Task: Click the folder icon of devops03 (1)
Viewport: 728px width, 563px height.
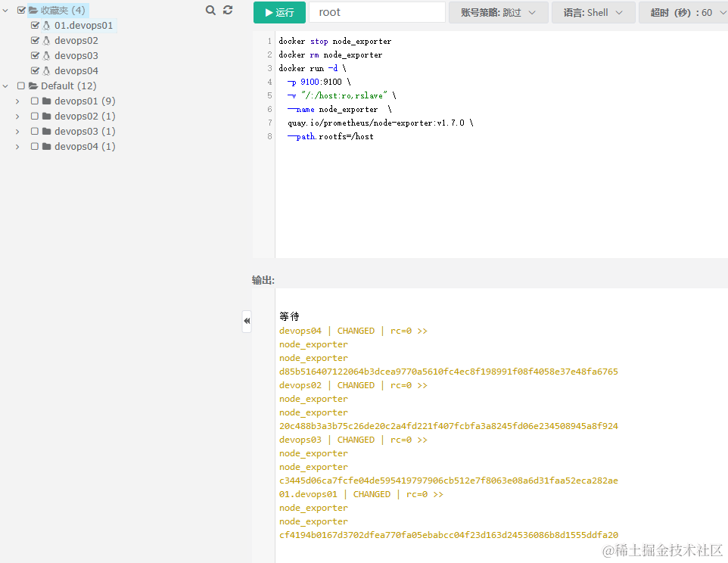Action: 46,132
